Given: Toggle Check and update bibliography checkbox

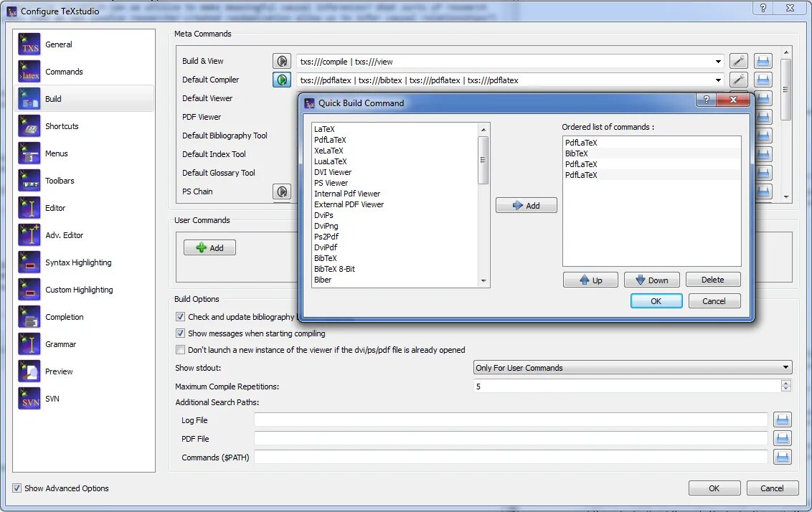Looking at the screenshot, I should (x=180, y=317).
